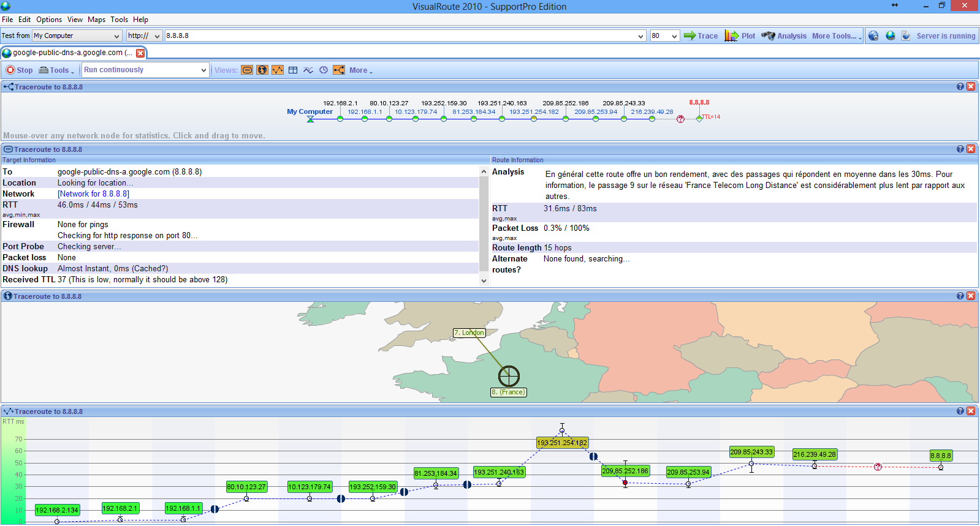Screen dimensions: 980x526
Task: Open the Help menu
Action: tap(140, 20)
